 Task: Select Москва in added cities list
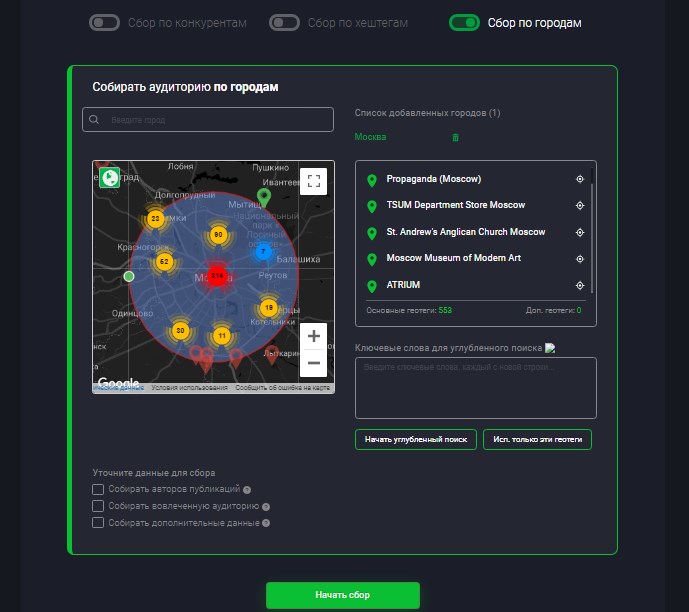click(x=370, y=137)
